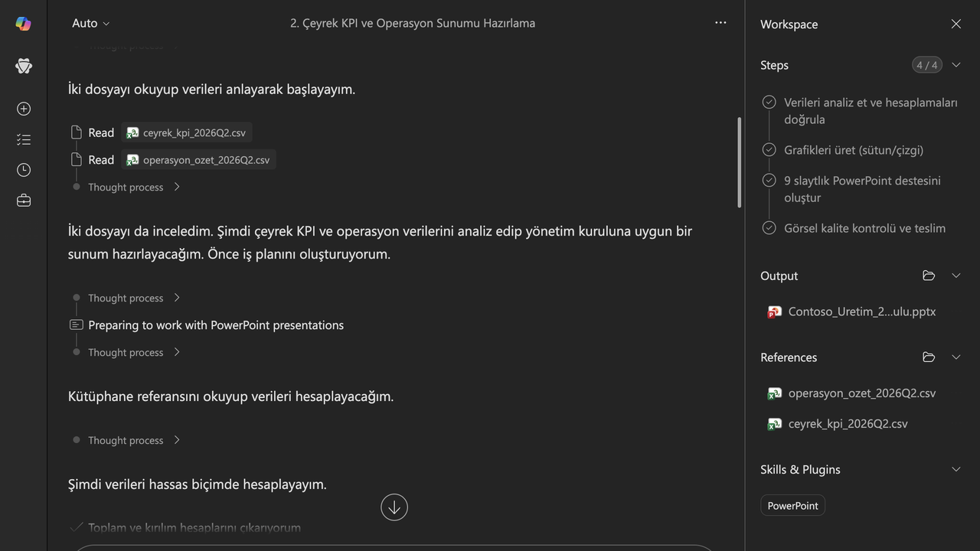Image resolution: width=980 pixels, height=551 pixels.
Task: Click 'Toplam ve kırılım hesaplarını çıkarıyorum' step
Action: [x=194, y=527]
